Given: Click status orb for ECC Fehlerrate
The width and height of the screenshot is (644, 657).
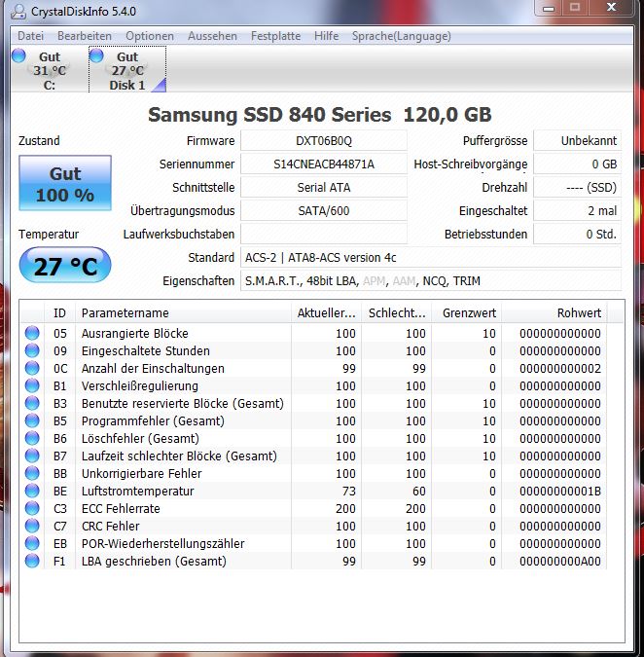Looking at the screenshot, I should 32,508.
